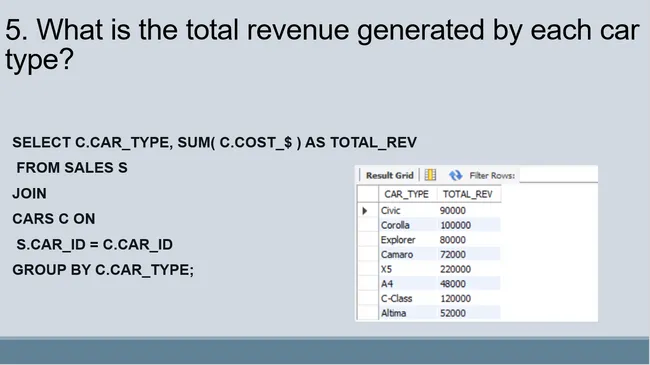Click the 100000 revenue value

pos(455,225)
